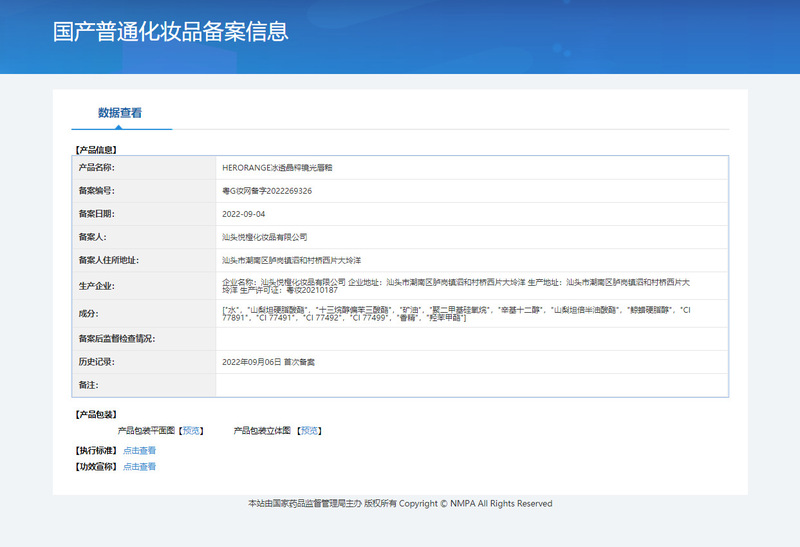Click the 【产品信息】 section heading
Screen dimensions: 800x547
pyautogui.click(x=96, y=149)
